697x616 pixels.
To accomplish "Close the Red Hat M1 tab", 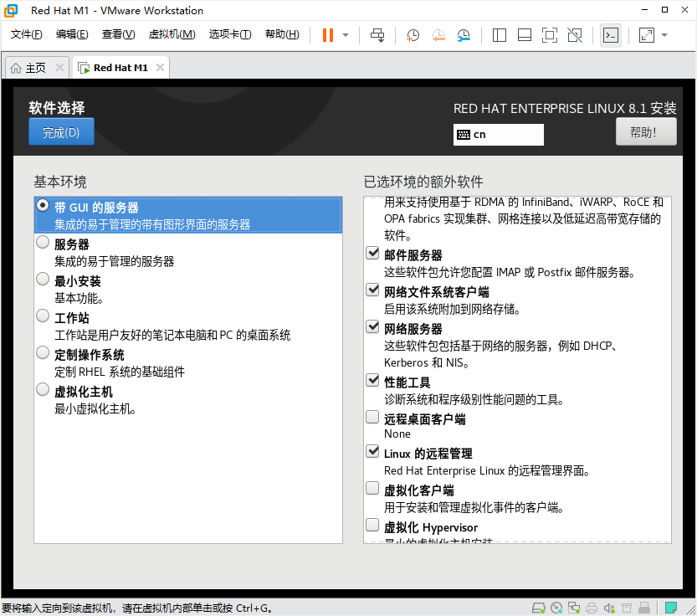I will [x=160, y=68].
